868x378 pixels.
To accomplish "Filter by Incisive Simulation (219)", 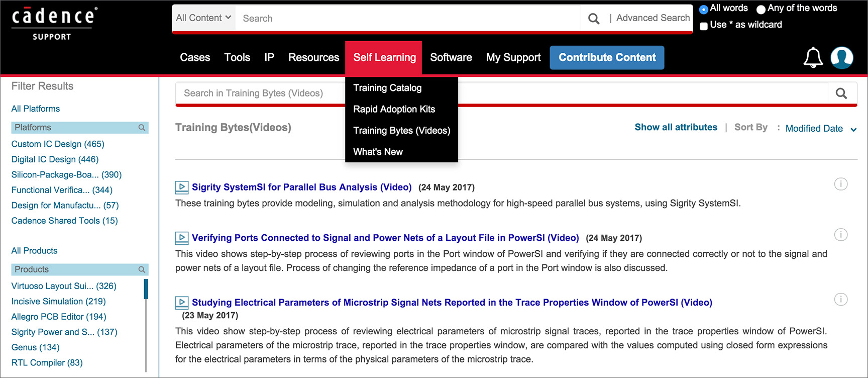I will tap(58, 302).
